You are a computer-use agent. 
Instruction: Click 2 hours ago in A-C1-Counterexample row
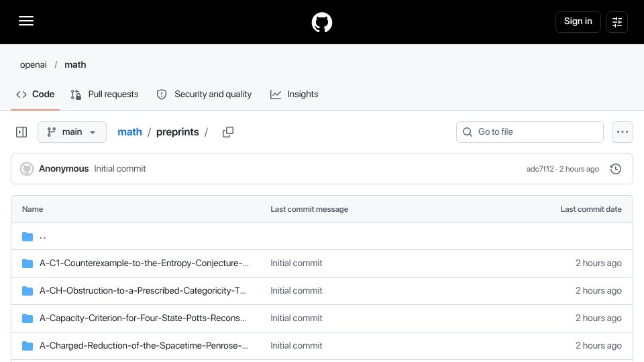pos(598,263)
